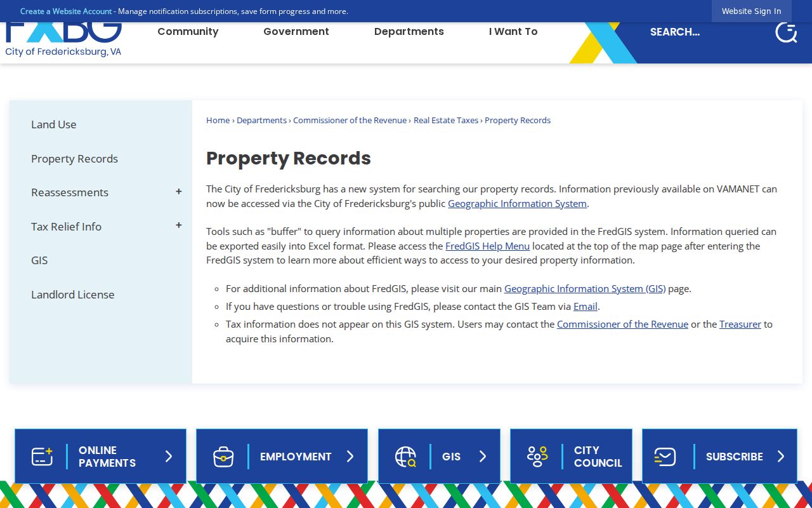Open Tax Relief Info in the sidebar
Image resolution: width=812 pixels, height=508 pixels.
coord(67,227)
